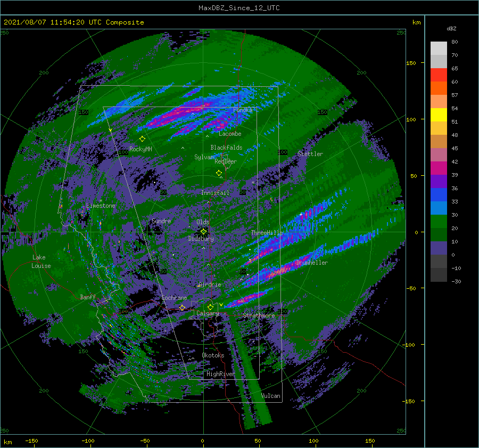Select the Blackfalds label on the map

click(x=226, y=148)
